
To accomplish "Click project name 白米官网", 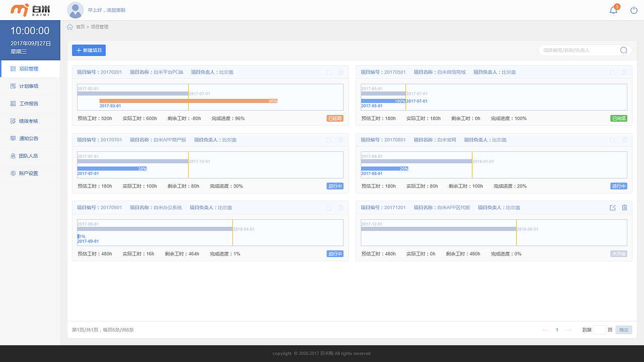I will coord(447,140).
